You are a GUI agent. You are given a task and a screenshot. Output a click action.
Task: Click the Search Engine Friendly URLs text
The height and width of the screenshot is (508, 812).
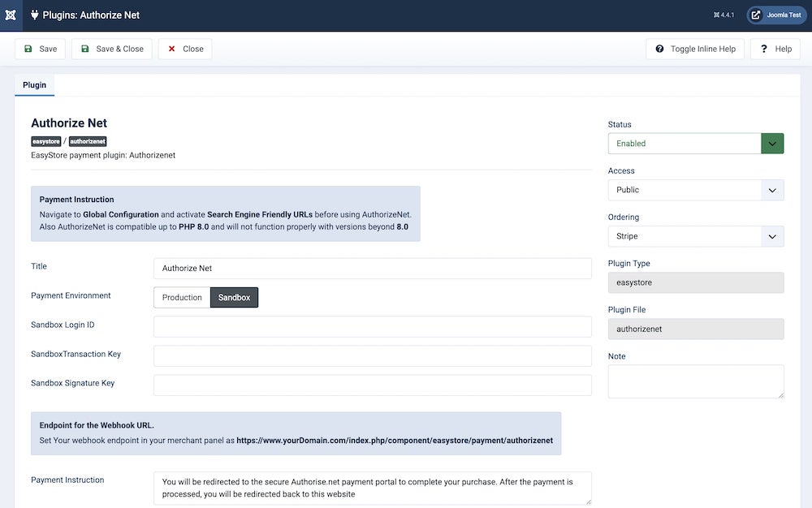260,215
